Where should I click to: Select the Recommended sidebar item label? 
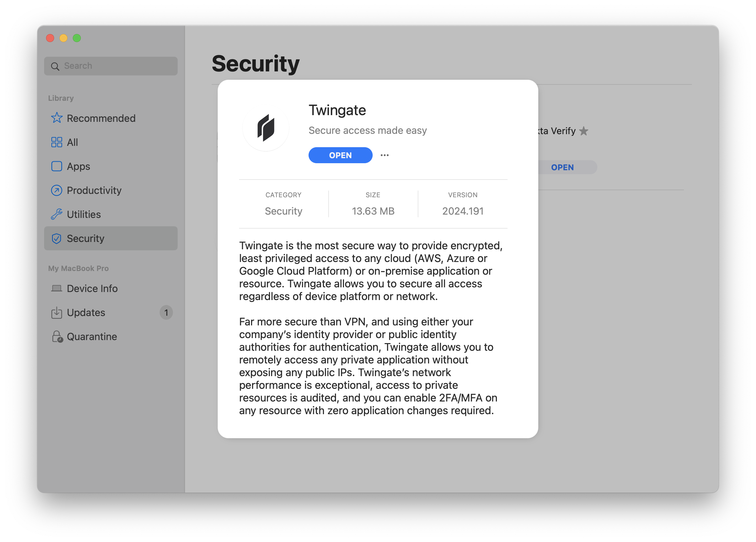(101, 118)
